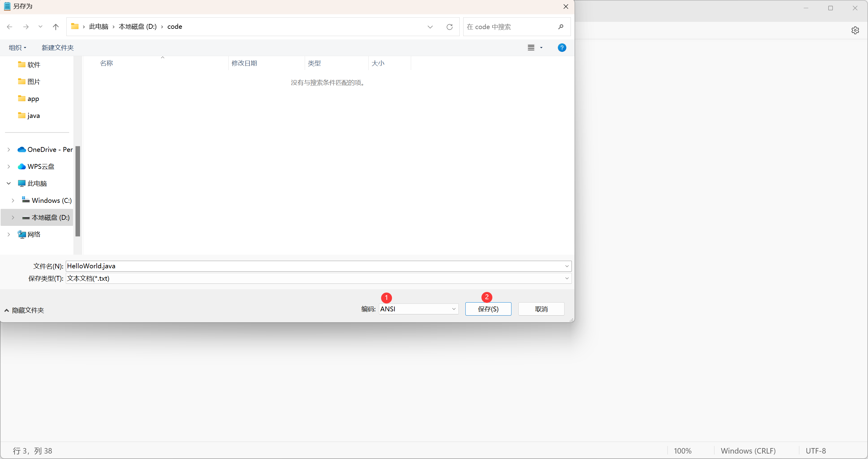The height and width of the screenshot is (459, 868).
Task: Click the help icon button
Action: pos(561,47)
